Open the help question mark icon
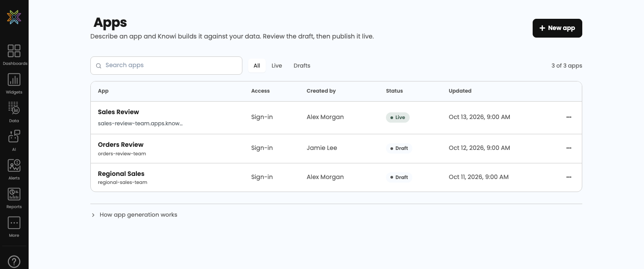Image resolution: width=644 pixels, height=269 pixels. (x=14, y=261)
